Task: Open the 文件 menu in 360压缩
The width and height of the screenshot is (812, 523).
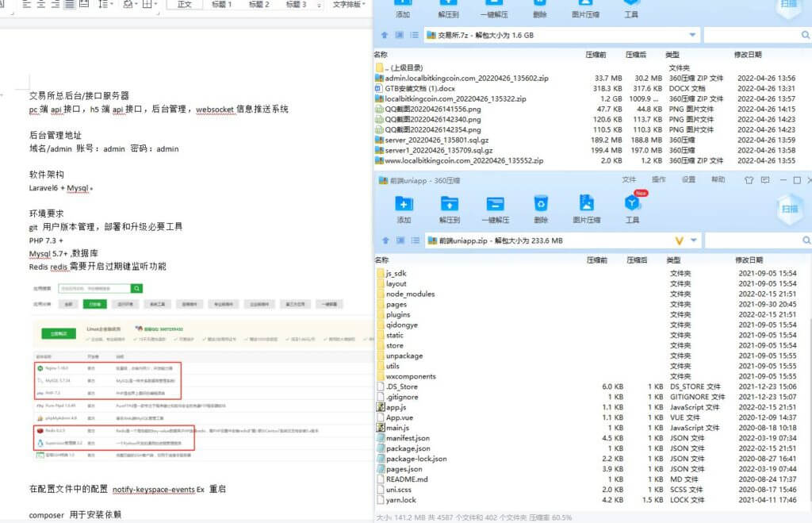Action: [x=629, y=180]
